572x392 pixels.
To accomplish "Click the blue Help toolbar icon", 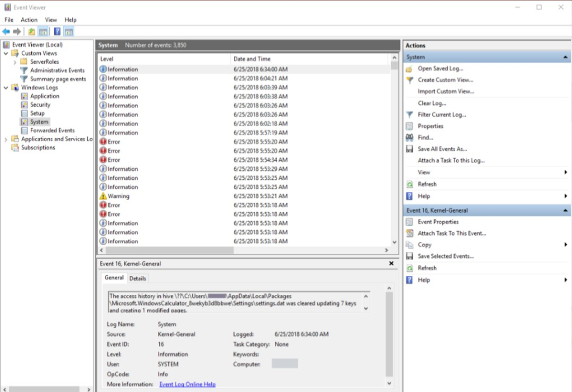I will (x=58, y=32).
